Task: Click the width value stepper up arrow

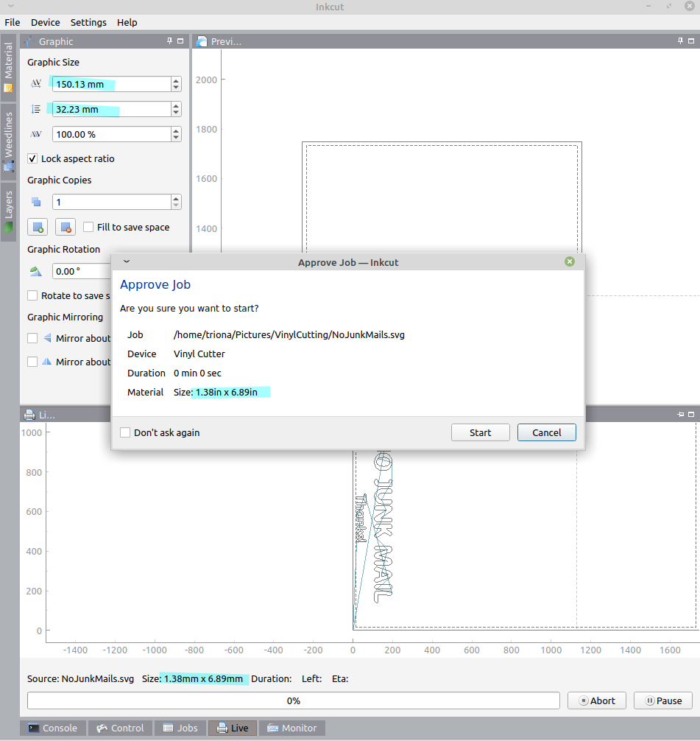Action: (x=176, y=80)
